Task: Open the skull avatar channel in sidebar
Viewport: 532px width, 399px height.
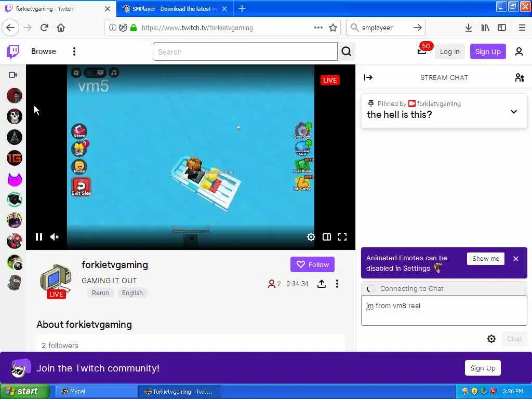Action: click(14, 116)
